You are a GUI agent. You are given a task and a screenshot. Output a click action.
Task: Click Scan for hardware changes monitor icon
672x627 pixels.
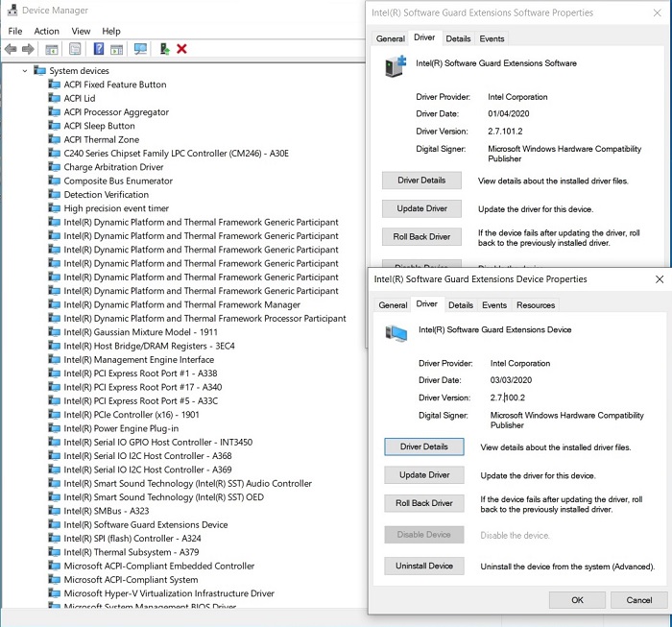[x=140, y=49]
